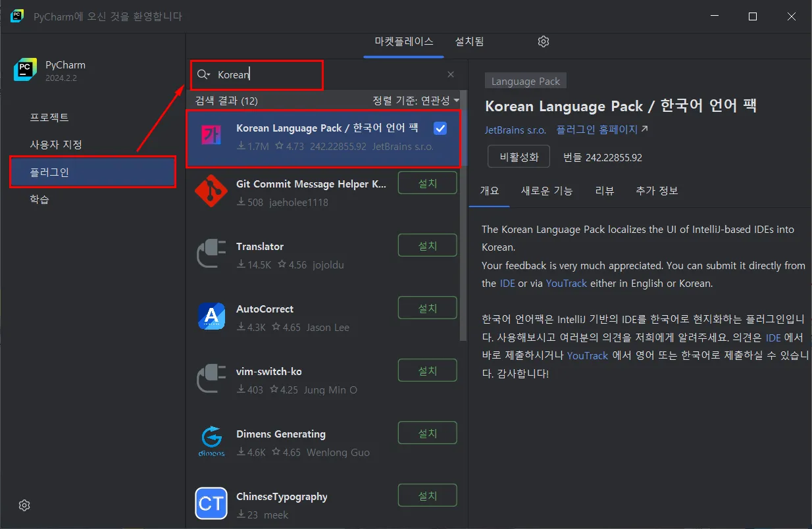Maximize the PyCharm welcome window
812x529 pixels.
pyautogui.click(x=753, y=16)
